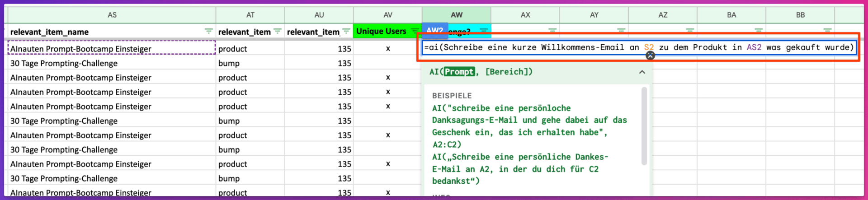Click into the =ai formula input

[639, 47]
